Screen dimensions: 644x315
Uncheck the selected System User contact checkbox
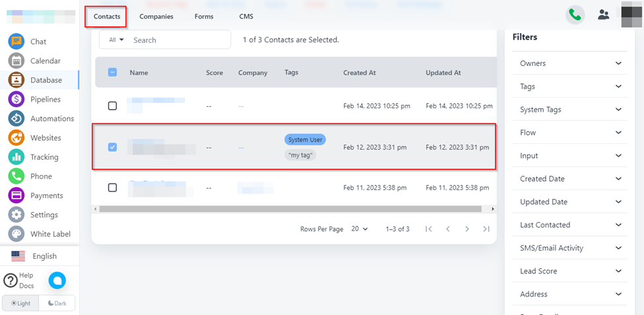tap(112, 147)
